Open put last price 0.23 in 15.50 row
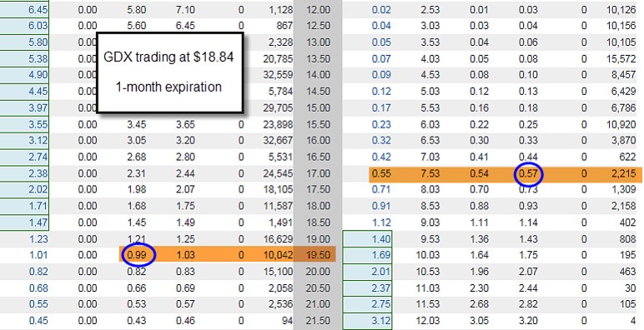 (381, 124)
